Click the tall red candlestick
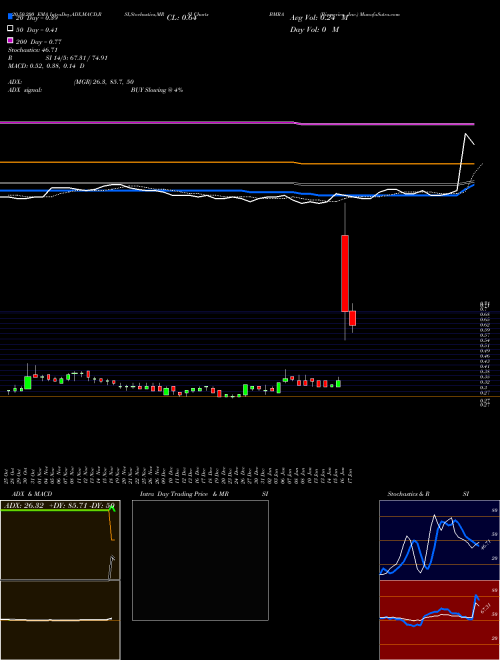Viewport: 500px width, 660px height. tap(345, 274)
